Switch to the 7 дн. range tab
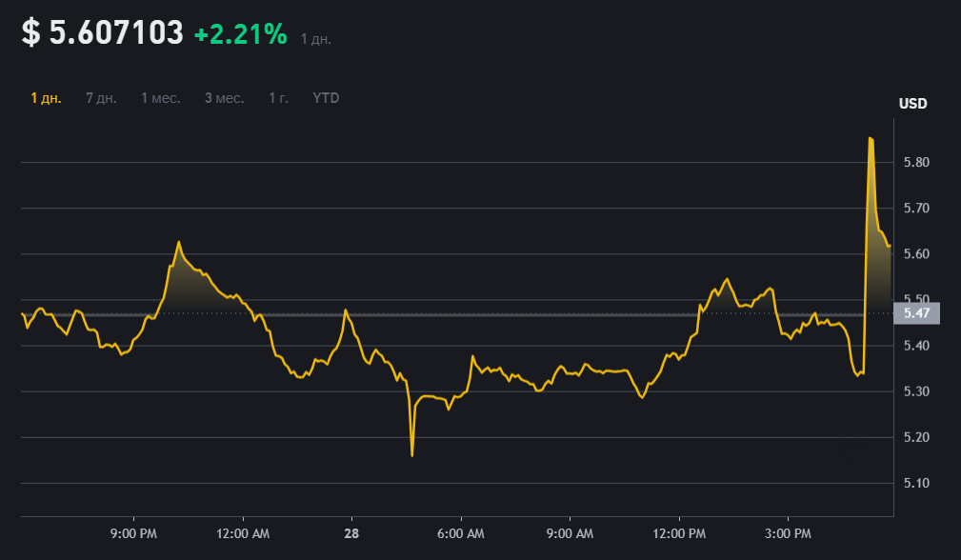The height and width of the screenshot is (560, 961). [101, 98]
